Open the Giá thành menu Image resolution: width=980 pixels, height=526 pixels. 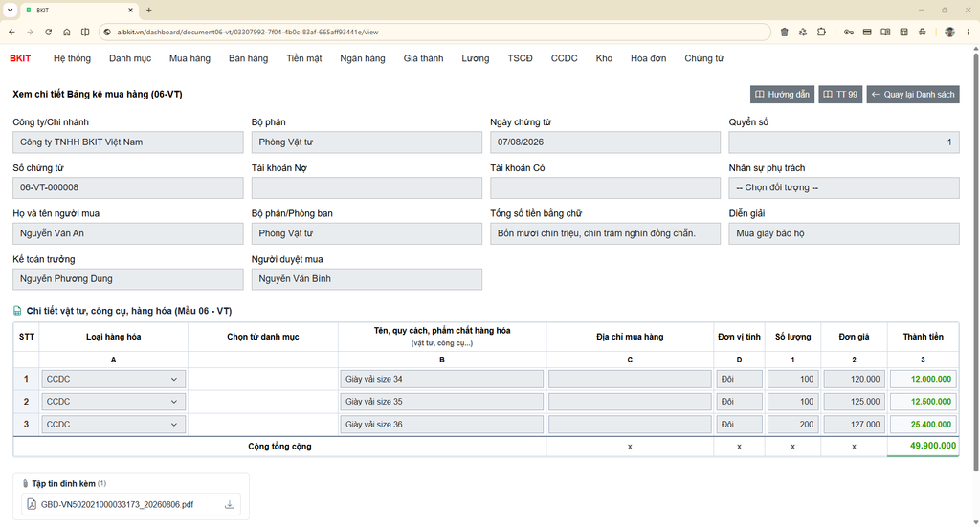click(x=423, y=58)
